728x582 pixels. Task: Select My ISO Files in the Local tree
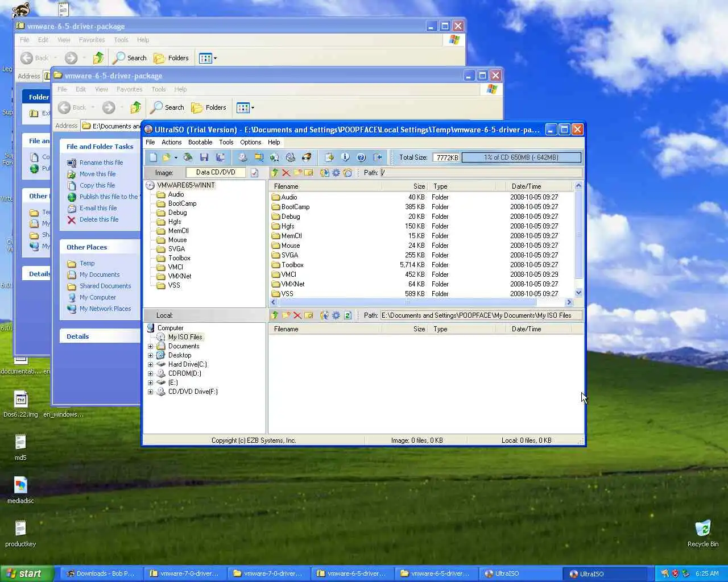(185, 337)
